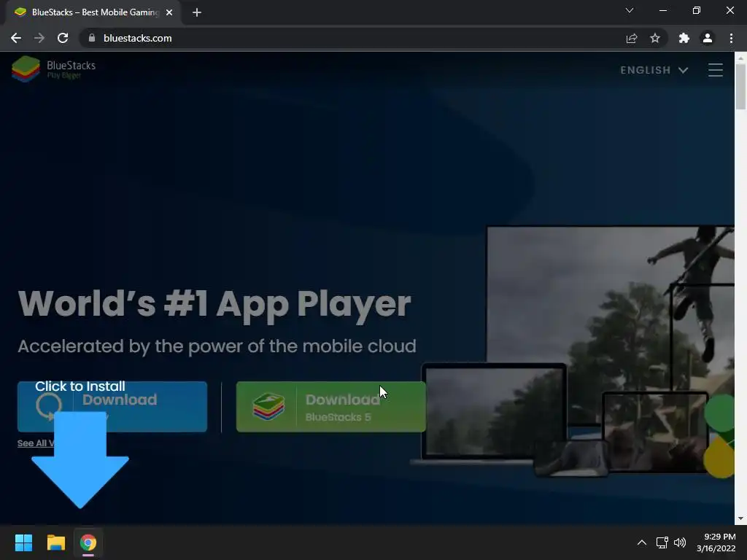The image size is (747, 560).
Task: Share this page via the share icon
Action: (x=632, y=38)
